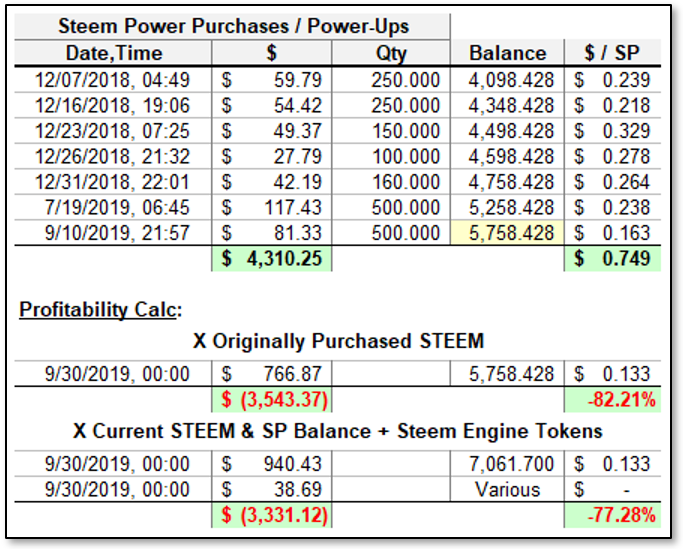Select the quantity cell 150.000
Image resolution: width=683 pixels, height=549 pixels.
[391, 131]
